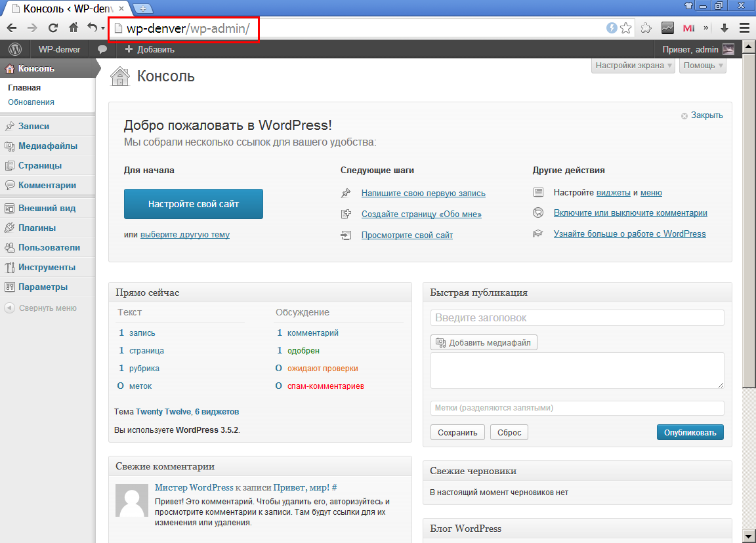Click the settings icon beside Параметры
This screenshot has width=756, height=543.
point(10,287)
